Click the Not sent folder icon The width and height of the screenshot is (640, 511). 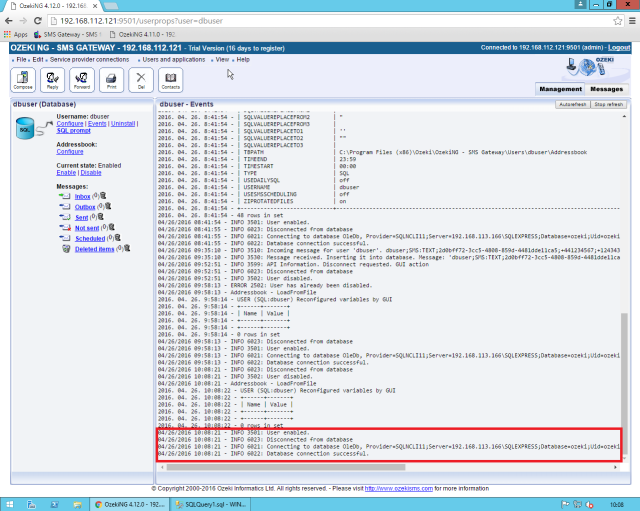(64, 228)
